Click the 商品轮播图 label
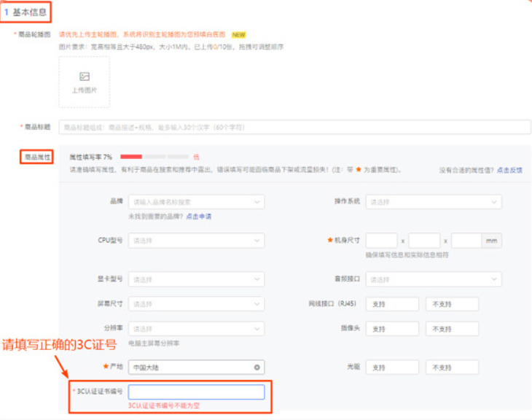Viewport: 532px width, 420px height. tap(34, 34)
